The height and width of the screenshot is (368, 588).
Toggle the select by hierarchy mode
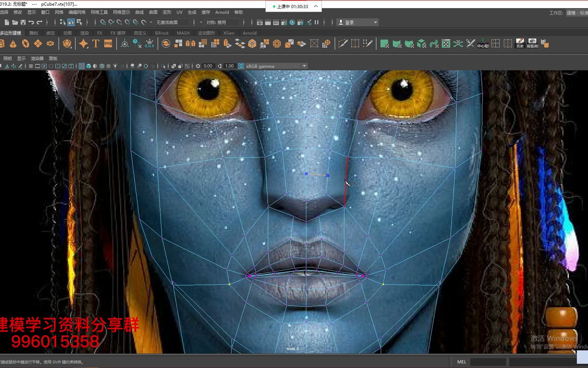click(63, 22)
